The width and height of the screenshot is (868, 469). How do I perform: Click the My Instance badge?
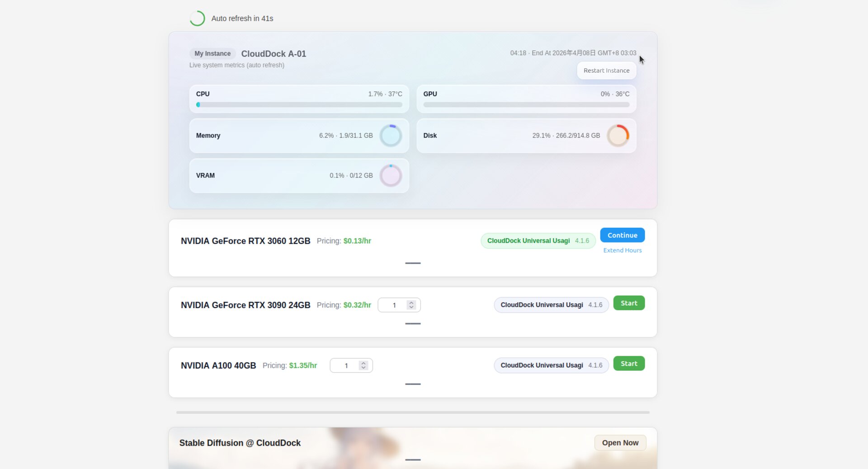(212, 54)
